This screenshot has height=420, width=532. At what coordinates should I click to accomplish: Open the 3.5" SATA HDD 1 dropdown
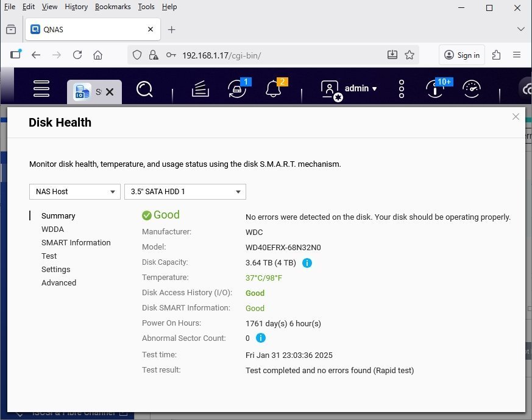coord(185,191)
